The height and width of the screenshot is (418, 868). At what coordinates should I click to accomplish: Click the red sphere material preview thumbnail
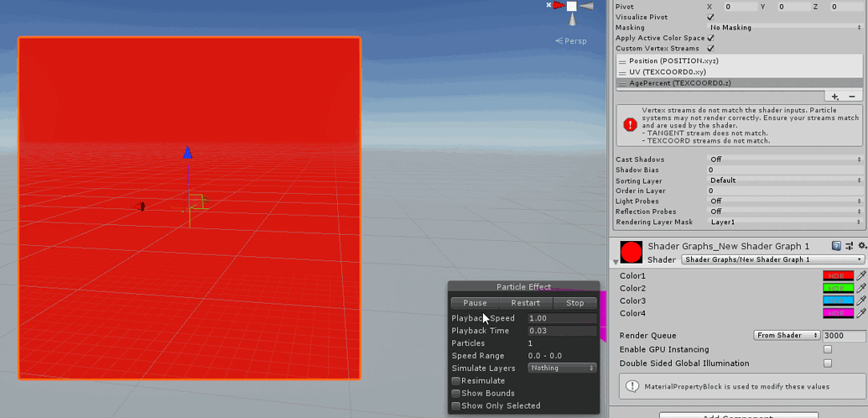click(x=631, y=253)
